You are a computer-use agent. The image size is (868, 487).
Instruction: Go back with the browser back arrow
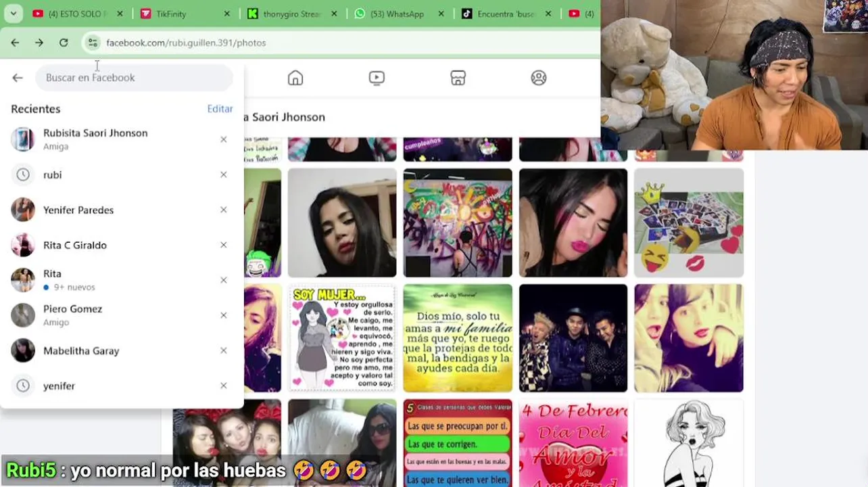coord(15,43)
